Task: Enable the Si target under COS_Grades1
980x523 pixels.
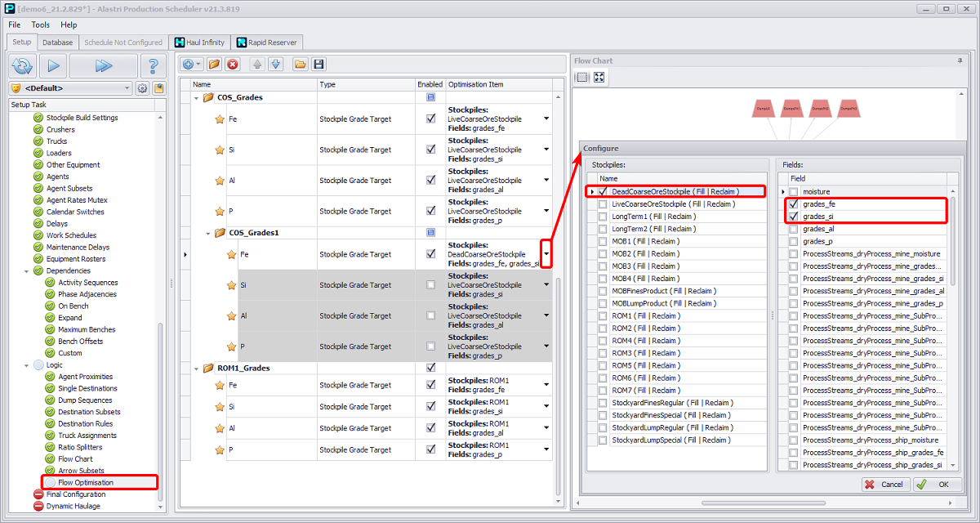Action: [x=430, y=285]
